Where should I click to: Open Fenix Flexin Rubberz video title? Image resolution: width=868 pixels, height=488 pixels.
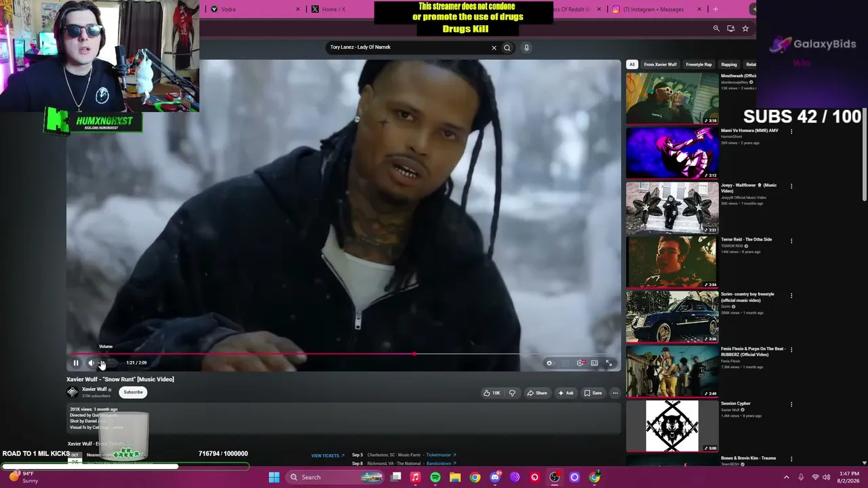[753, 352]
